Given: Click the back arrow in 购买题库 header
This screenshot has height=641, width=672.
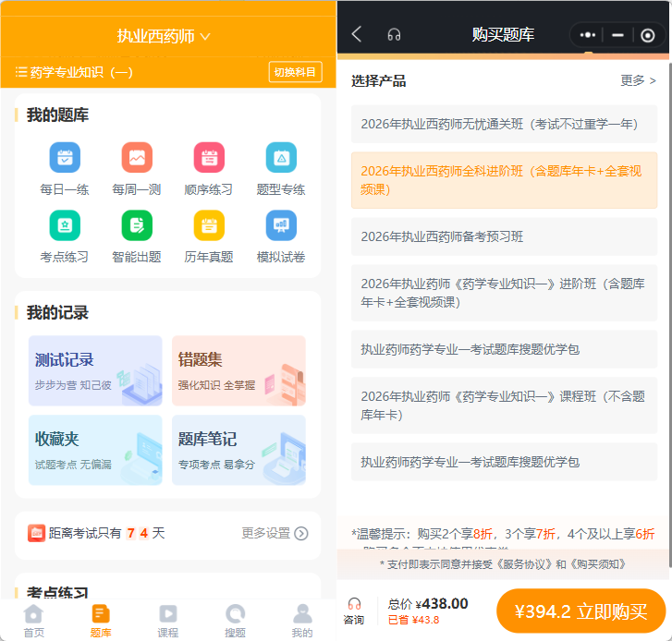Looking at the screenshot, I should (x=357, y=34).
